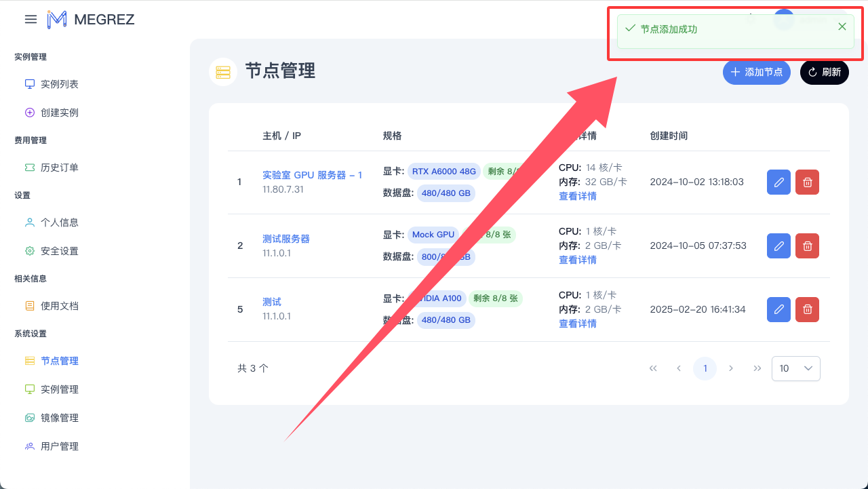
Task: Open the hamburger navigation menu
Action: click(x=31, y=19)
